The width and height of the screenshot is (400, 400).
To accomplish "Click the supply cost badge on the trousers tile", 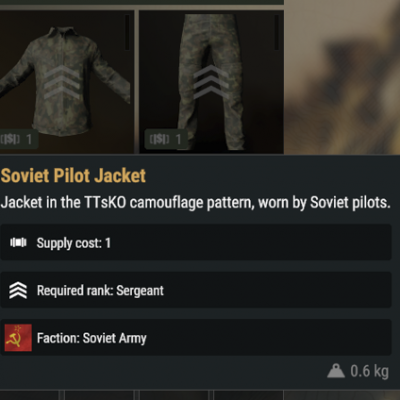I will pyautogui.click(x=166, y=139).
